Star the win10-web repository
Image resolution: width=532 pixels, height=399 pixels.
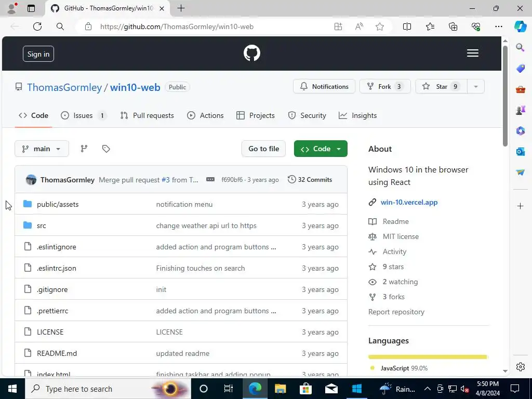(x=442, y=87)
